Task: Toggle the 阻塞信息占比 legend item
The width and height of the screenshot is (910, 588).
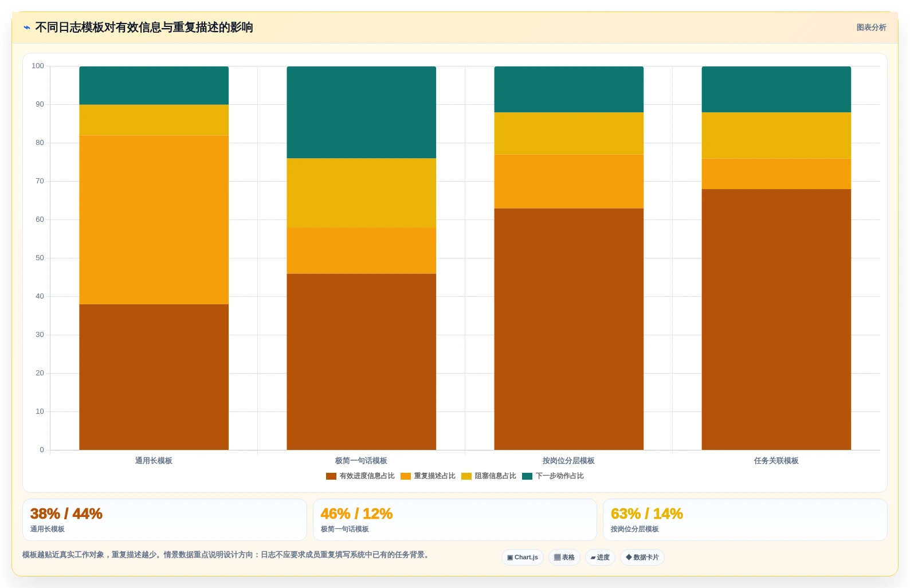Action: [x=489, y=476]
